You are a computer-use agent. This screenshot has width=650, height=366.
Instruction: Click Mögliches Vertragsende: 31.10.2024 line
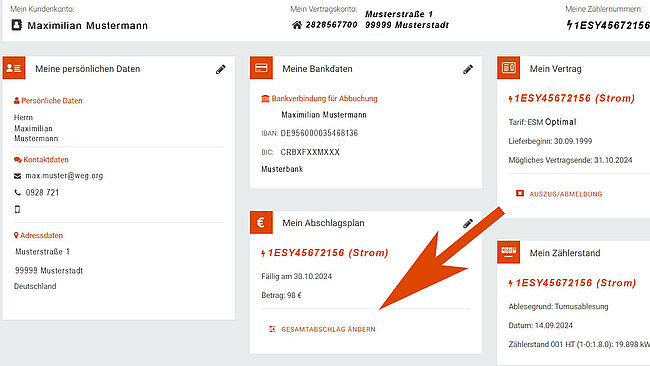pyautogui.click(x=570, y=160)
